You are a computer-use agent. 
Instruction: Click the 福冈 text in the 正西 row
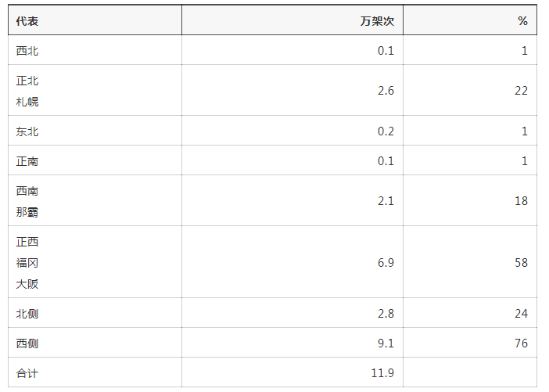pyautogui.click(x=27, y=263)
